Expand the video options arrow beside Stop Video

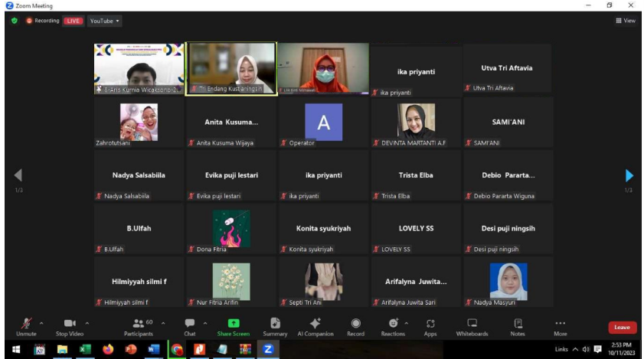click(x=87, y=322)
